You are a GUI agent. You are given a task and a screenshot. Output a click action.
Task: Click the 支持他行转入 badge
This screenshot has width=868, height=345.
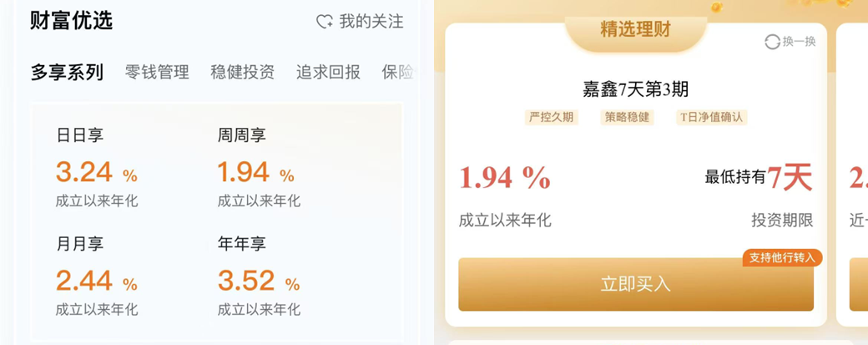pyautogui.click(x=782, y=257)
